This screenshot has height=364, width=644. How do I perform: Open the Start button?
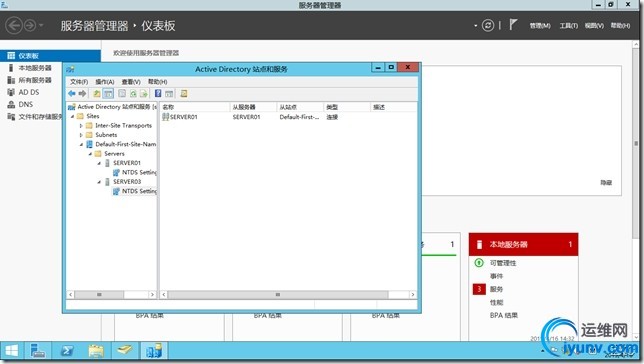tap(12, 351)
